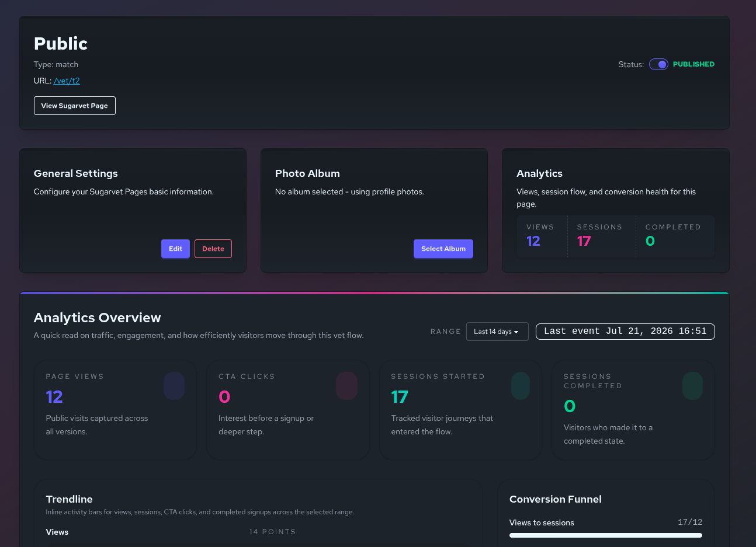Click the General Settings heading
756x547 pixels.
(76, 173)
